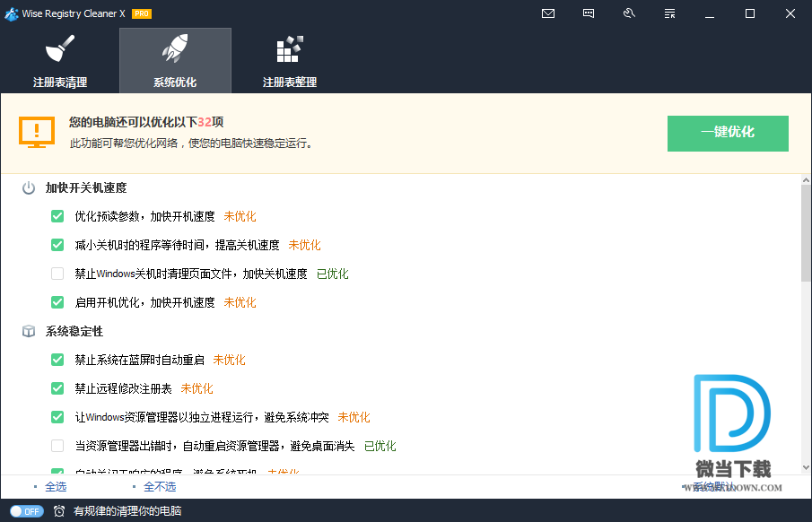The image size is (812, 522).
Task: Uncheck 优化预读参数，加快开机速度 checkbox
Action: [x=57, y=216]
